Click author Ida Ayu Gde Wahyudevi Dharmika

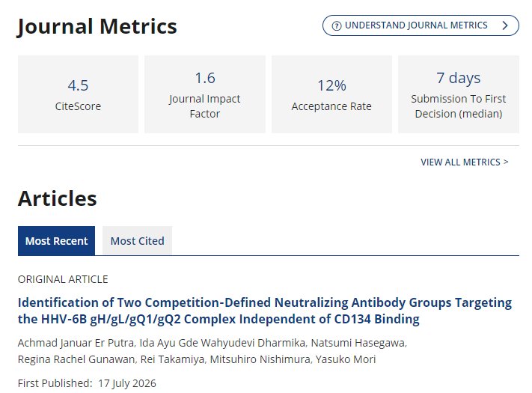click(x=222, y=343)
